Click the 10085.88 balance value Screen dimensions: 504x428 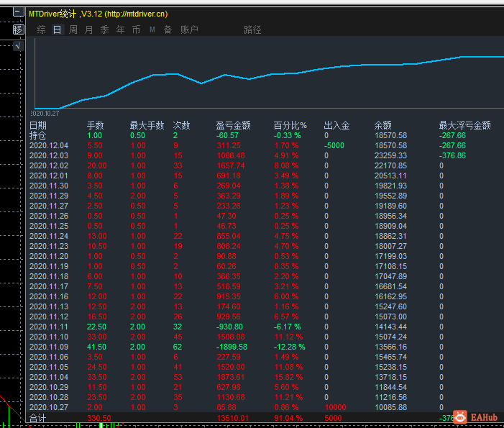point(390,407)
